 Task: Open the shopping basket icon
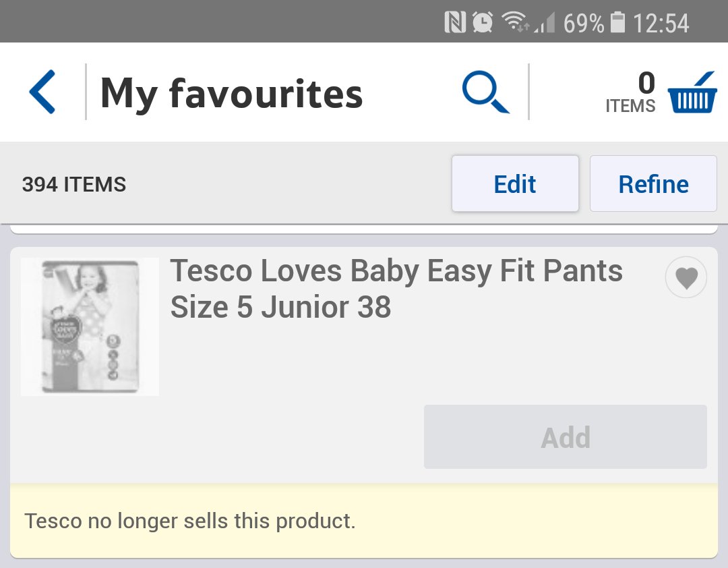tap(692, 93)
